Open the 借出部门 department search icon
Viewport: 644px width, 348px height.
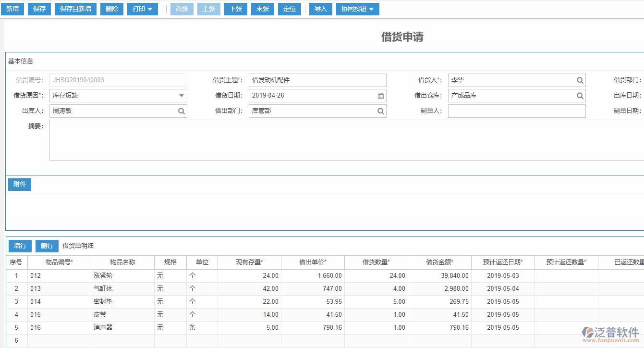pos(380,111)
